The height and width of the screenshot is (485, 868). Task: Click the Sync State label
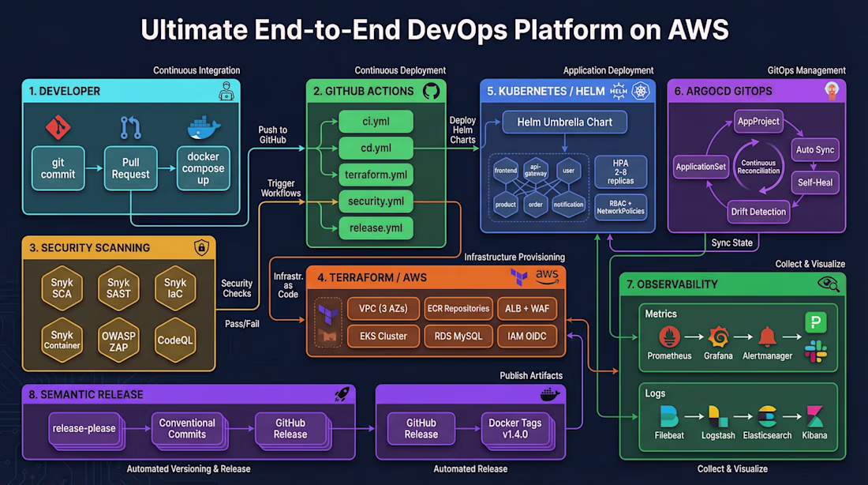click(x=731, y=242)
